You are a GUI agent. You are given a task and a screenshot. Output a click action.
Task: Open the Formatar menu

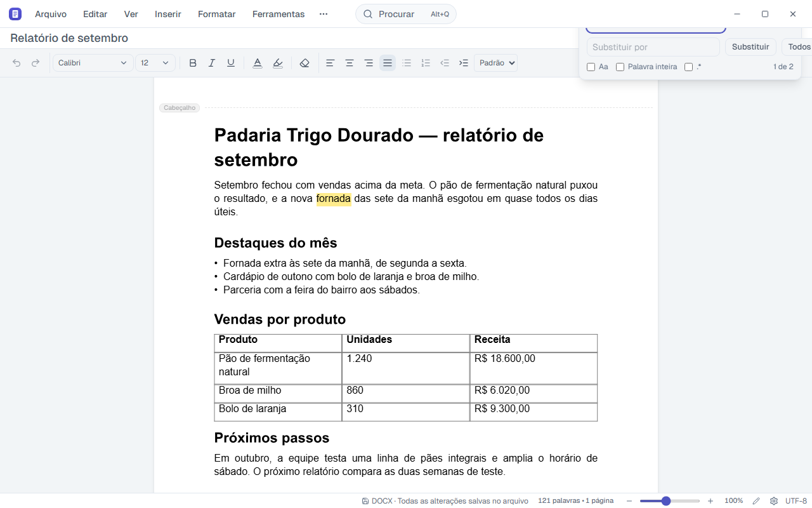point(217,14)
